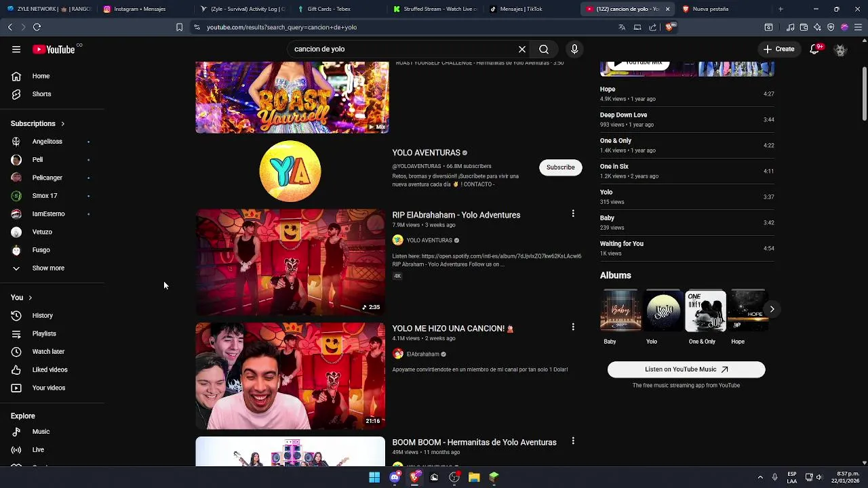Open the Smox 17 subscription
The width and height of the screenshot is (868, 488).
tap(45, 196)
